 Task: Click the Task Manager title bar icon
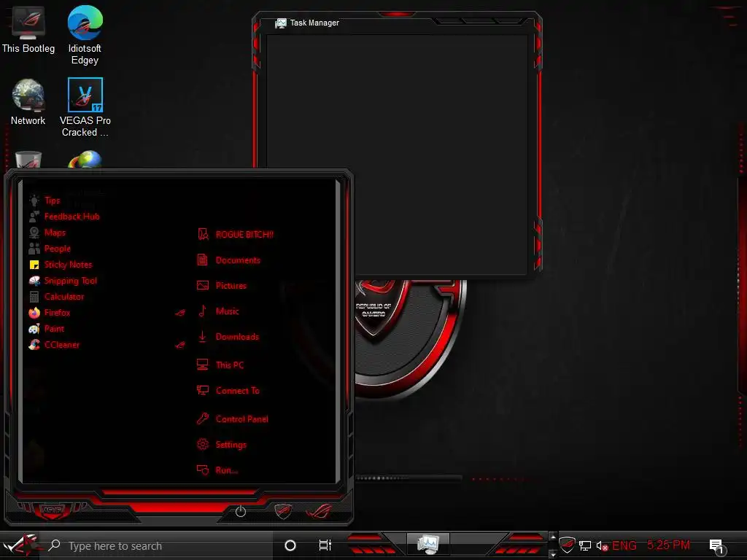[x=281, y=23]
